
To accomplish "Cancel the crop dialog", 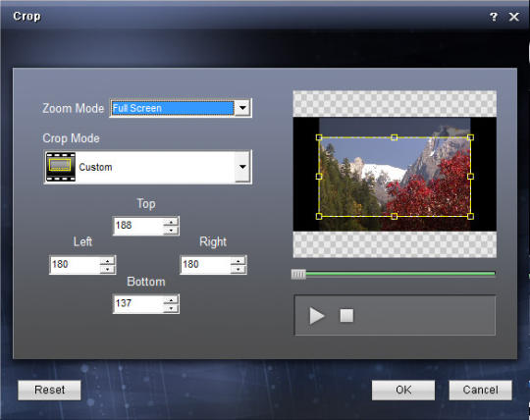I will point(480,390).
